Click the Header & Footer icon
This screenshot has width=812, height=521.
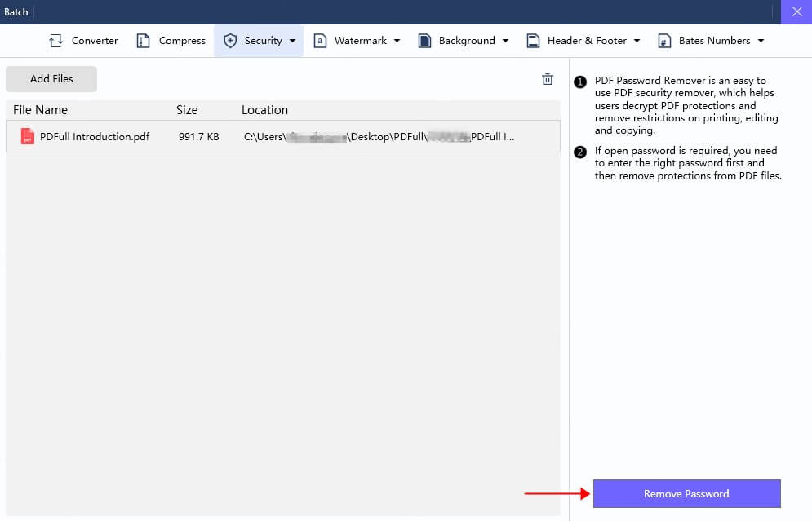533,41
